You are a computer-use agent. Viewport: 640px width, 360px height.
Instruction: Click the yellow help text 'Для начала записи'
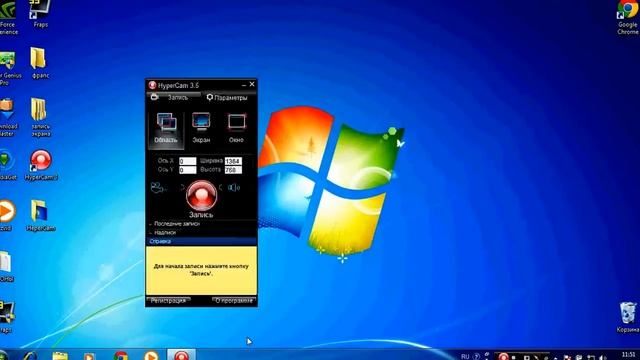[201, 270]
